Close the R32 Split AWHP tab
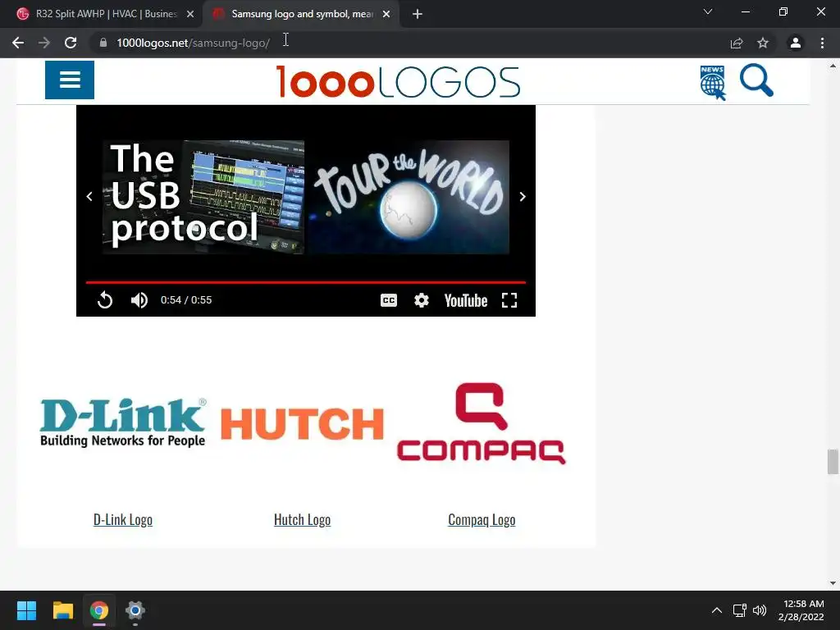The image size is (840, 630). tap(190, 15)
